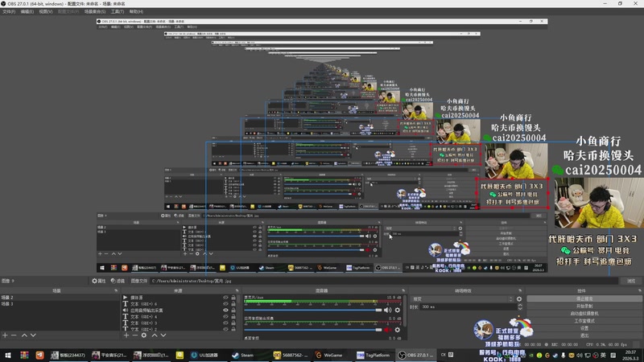
Task: Add a new source with the plus icon
Action: tap(126, 335)
